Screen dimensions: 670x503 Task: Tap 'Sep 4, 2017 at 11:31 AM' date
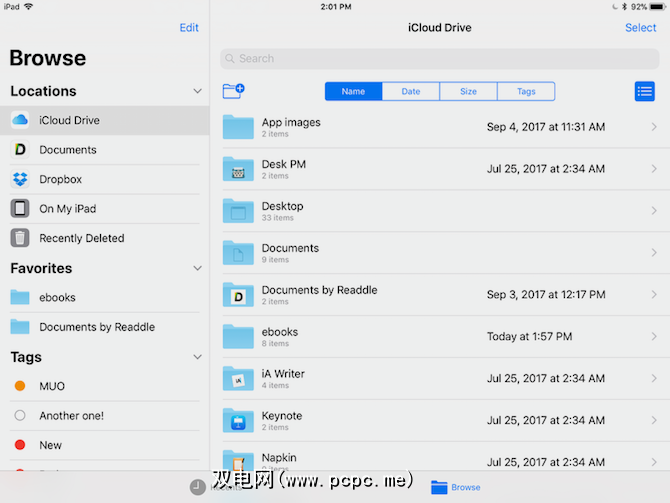pyautogui.click(x=546, y=127)
